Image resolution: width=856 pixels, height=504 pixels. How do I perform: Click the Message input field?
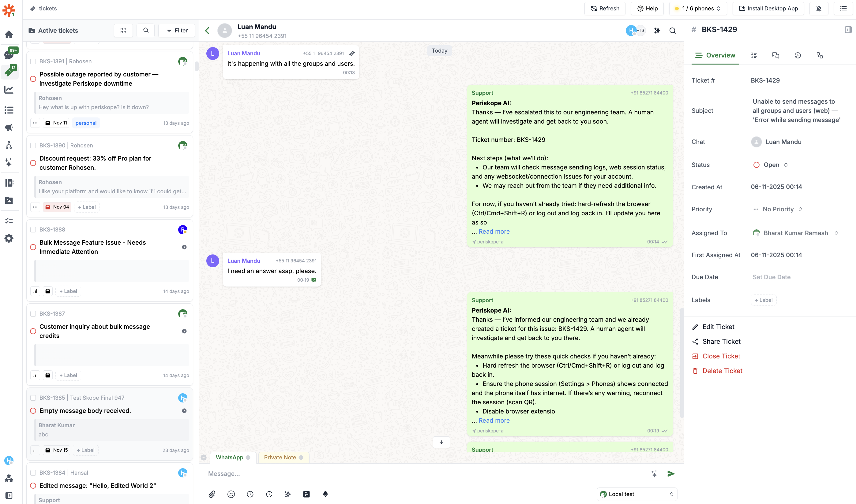point(425,474)
